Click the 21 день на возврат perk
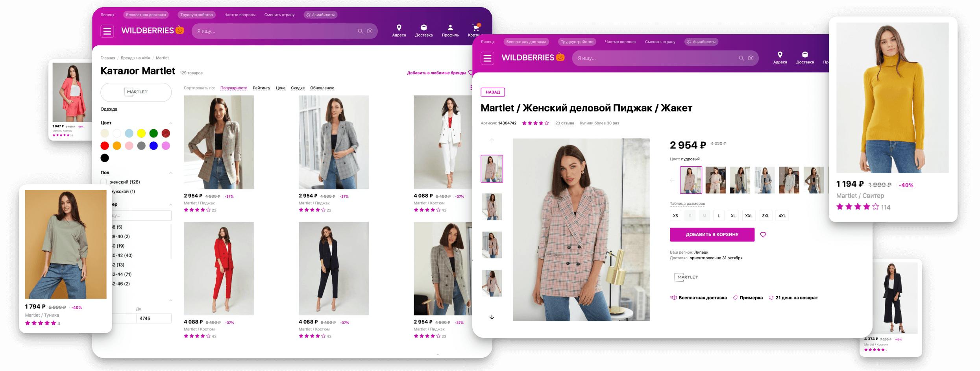Image resolution: width=980 pixels, height=371 pixels. [793, 298]
